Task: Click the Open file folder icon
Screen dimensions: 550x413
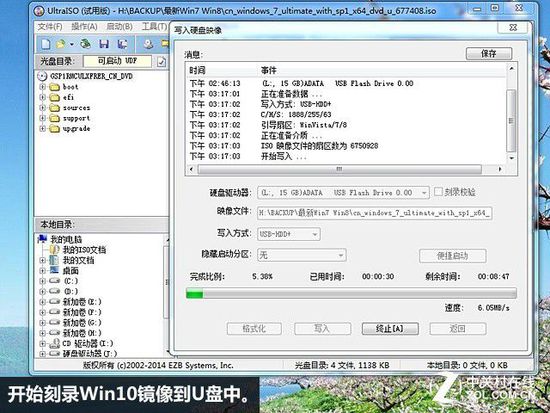Action: (x=61, y=44)
